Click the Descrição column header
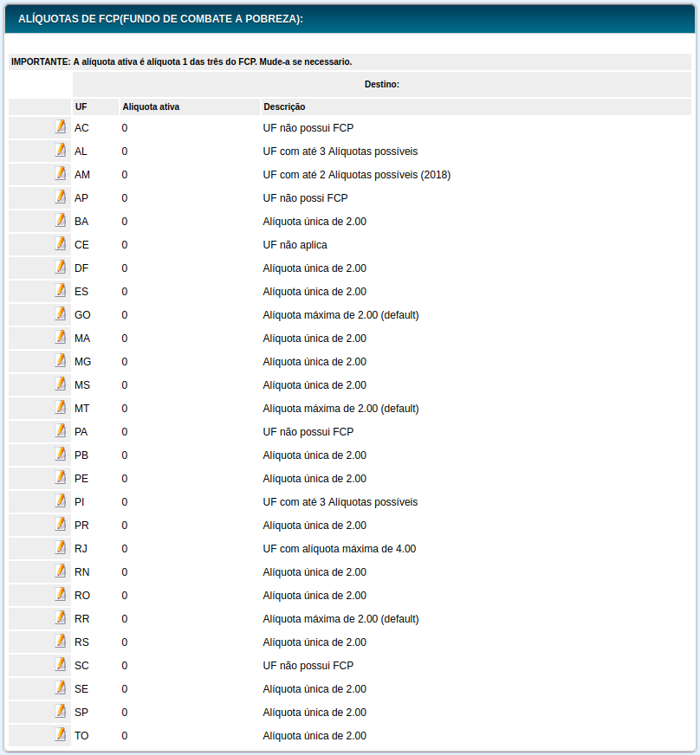Image resolution: width=700 pixels, height=755 pixels. [x=284, y=106]
